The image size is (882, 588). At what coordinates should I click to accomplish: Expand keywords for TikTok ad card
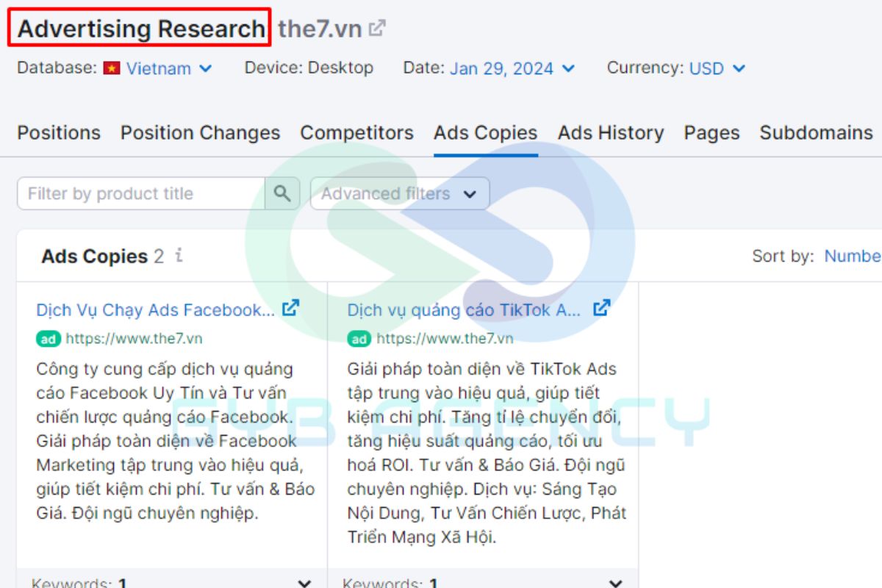[x=616, y=584]
